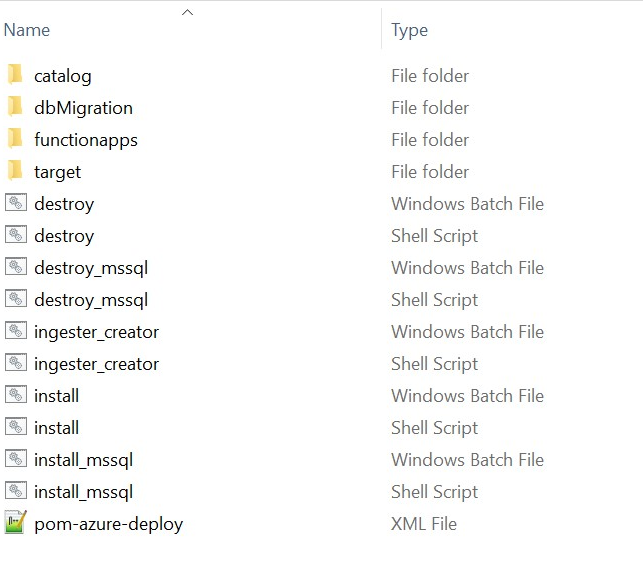Click the install Shell Script icon

(15, 427)
